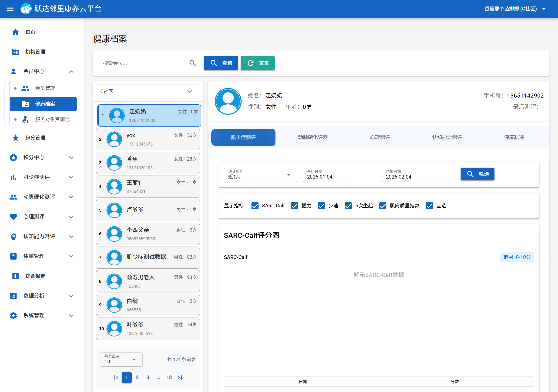
Task: Expand the 积分中心 chevron
Action: click(x=71, y=157)
